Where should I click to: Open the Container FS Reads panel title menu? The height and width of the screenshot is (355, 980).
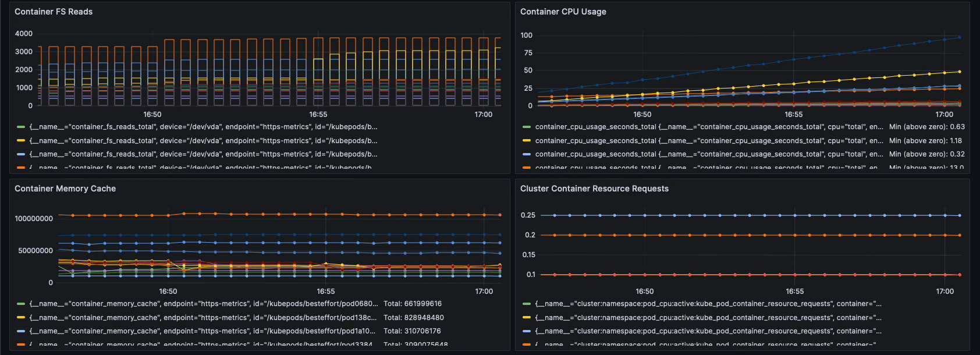[54, 12]
